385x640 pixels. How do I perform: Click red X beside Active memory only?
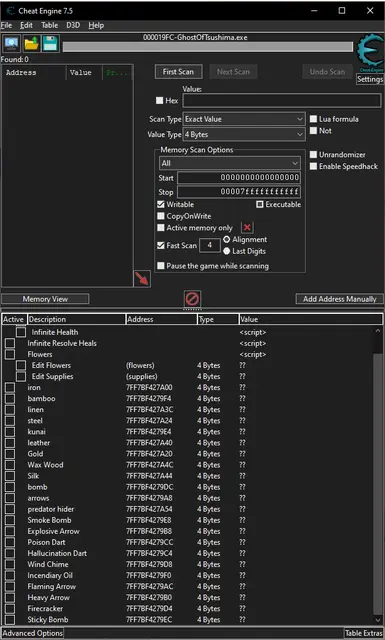click(x=247, y=228)
